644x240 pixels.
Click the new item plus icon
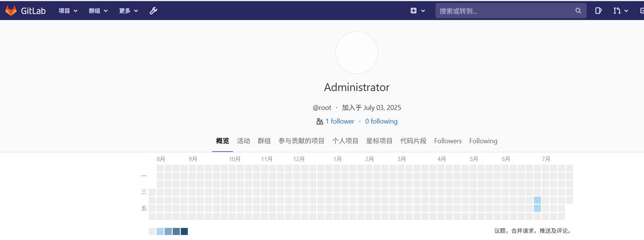click(x=414, y=11)
